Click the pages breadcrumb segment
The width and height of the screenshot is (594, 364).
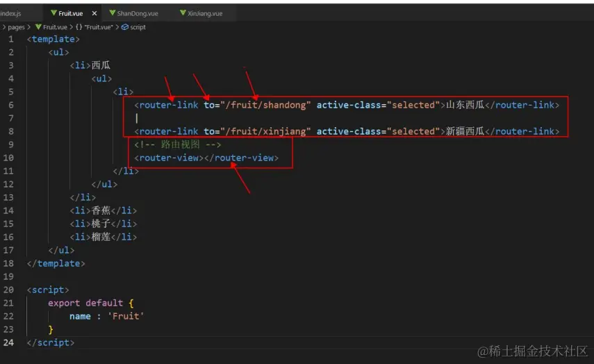pos(16,27)
